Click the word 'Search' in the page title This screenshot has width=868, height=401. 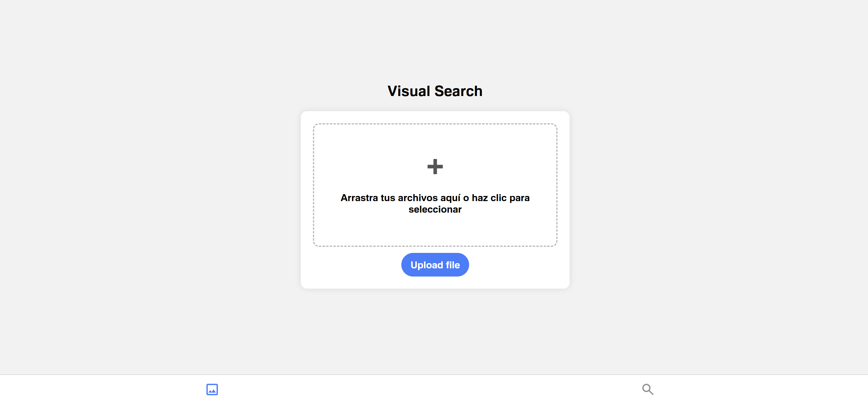coord(459,91)
